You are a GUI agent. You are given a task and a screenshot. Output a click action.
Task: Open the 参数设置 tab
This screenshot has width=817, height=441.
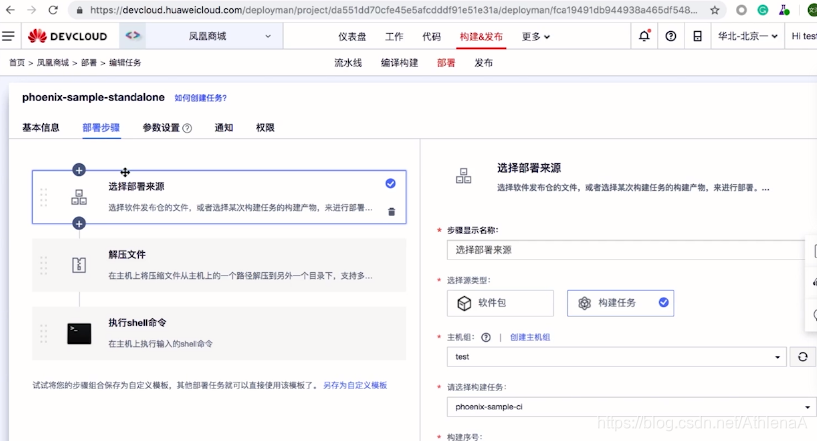161,128
